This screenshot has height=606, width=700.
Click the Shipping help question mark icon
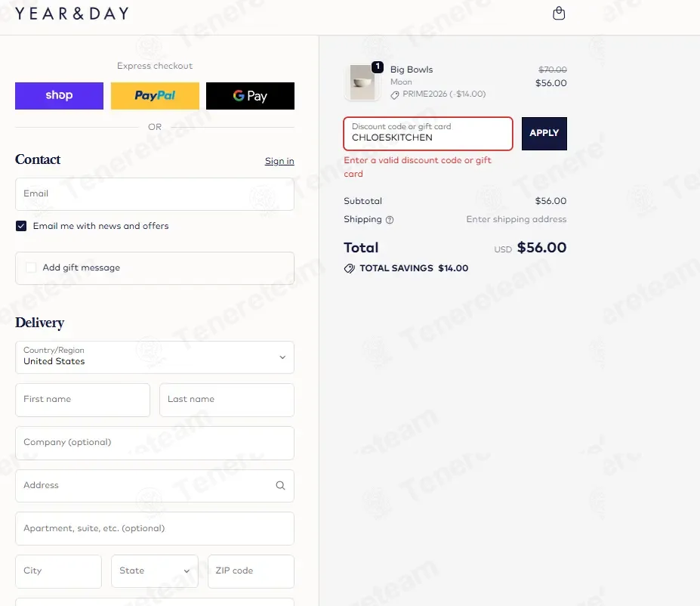coord(390,220)
